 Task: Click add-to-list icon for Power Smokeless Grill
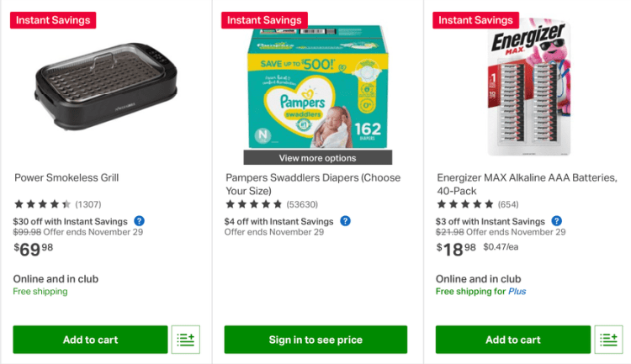pos(185,340)
